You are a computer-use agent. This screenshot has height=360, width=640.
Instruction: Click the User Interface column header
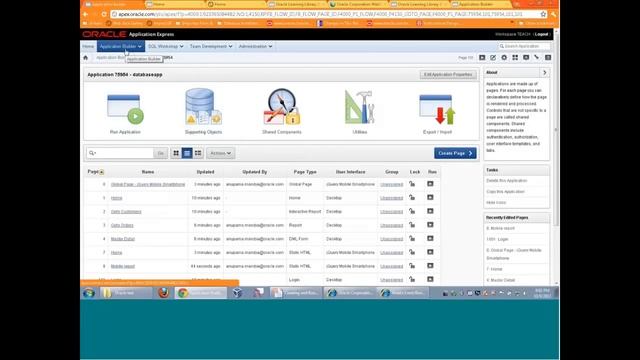tap(351, 172)
